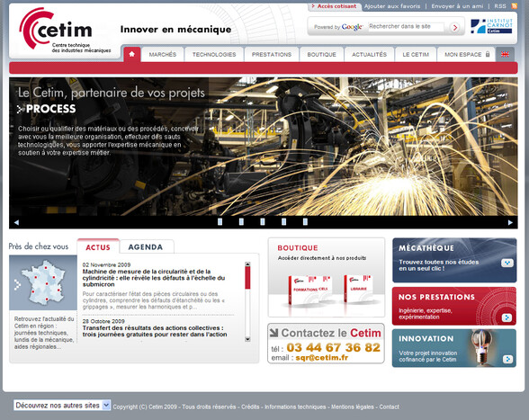Open the Institut Carnot logo
529x420 pixels.
click(x=491, y=26)
